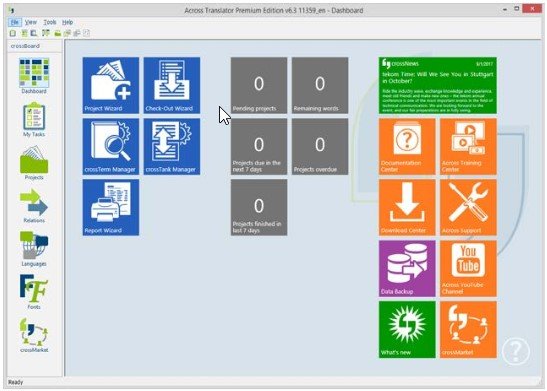Image resolution: width=547 pixels, height=391 pixels.
Task: Open the Languages module in sidebar
Action: click(x=34, y=249)
